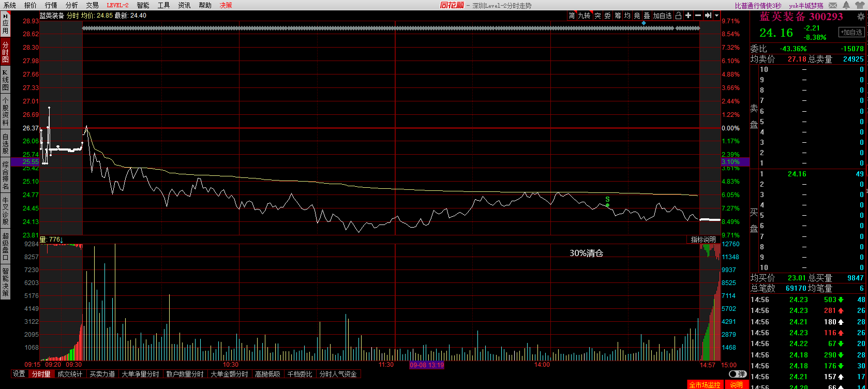Open the 牛叉诊股 sidebar tab
Screen dimensions: 868x389
pyautogui.click(x=5, y=210)
